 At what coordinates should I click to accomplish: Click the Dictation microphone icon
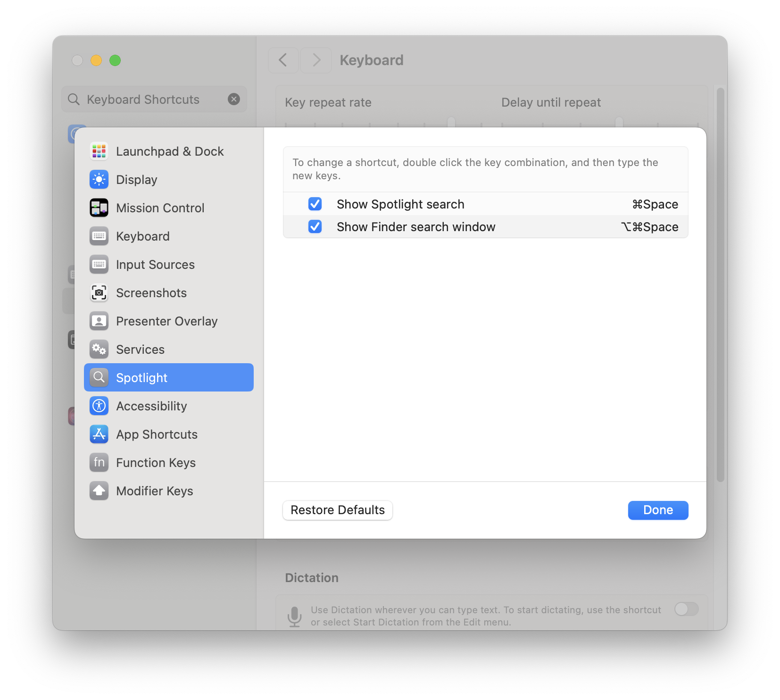tap(295, 617)
